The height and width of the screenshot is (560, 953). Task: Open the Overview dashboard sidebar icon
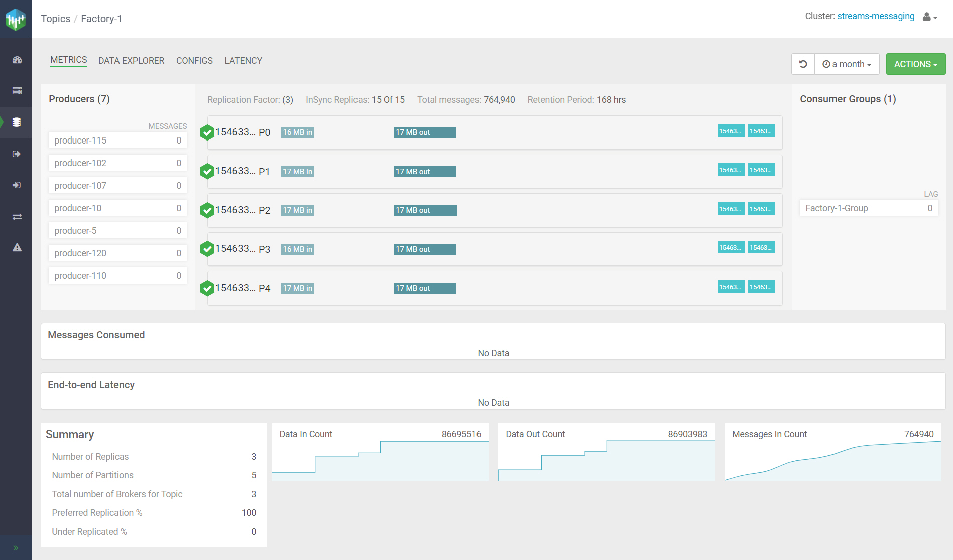17,60
